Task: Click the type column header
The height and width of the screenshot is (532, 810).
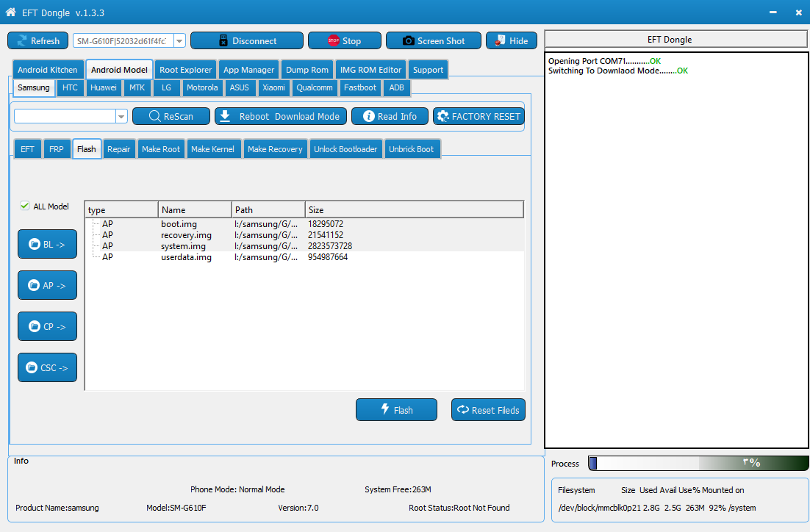Action: [121, 209]
